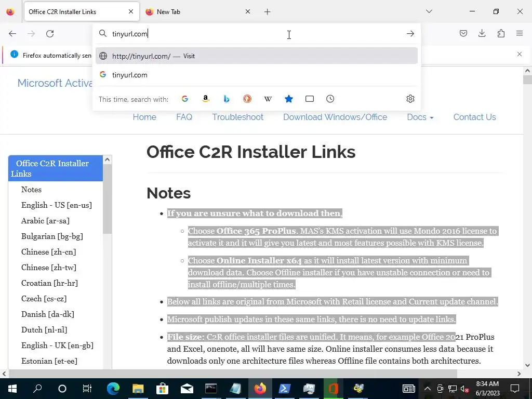Image resolution: width=532 pixels, height=399 pixels.
Task: Launch Microsoft Edge from taskbar
Action: pyautogui.click(x=113, y=389)
